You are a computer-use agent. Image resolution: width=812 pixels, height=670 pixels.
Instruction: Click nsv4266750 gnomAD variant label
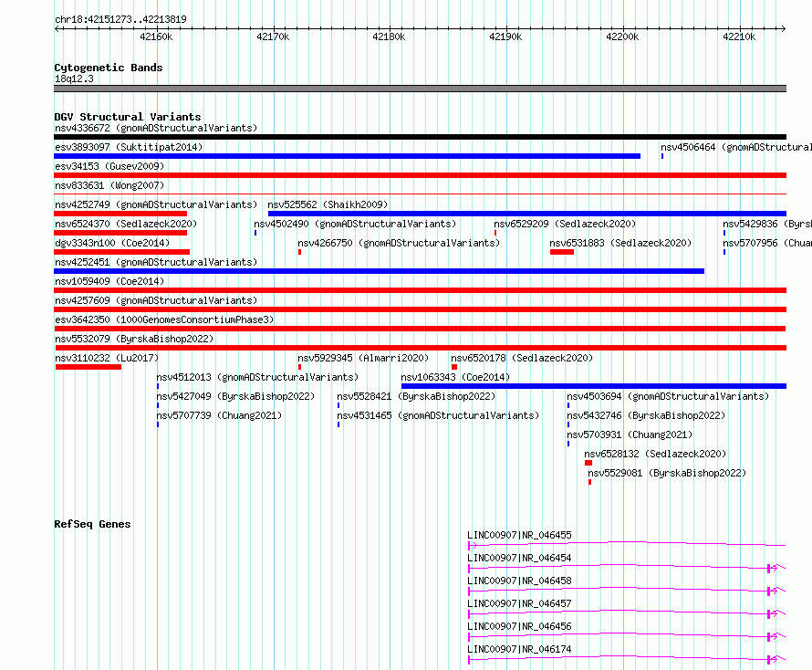click(x=399, y=243)
